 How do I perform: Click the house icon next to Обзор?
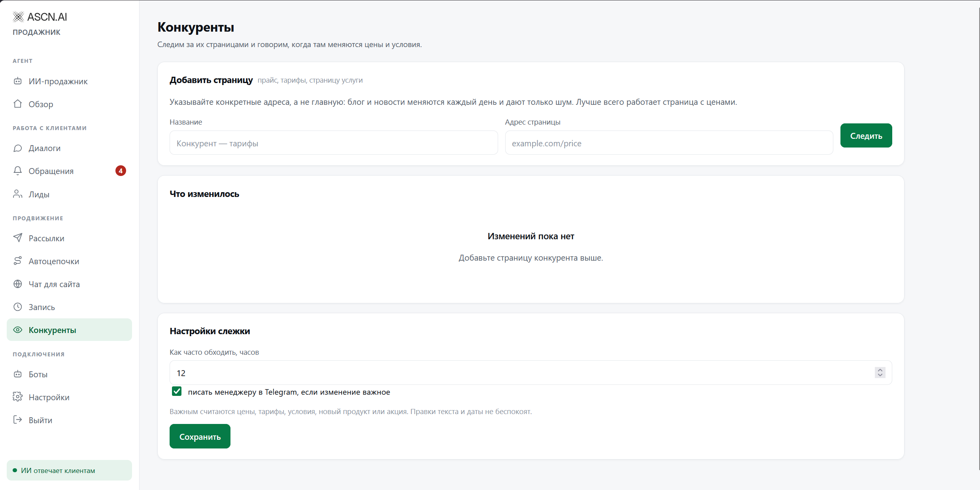pos(18,104)
